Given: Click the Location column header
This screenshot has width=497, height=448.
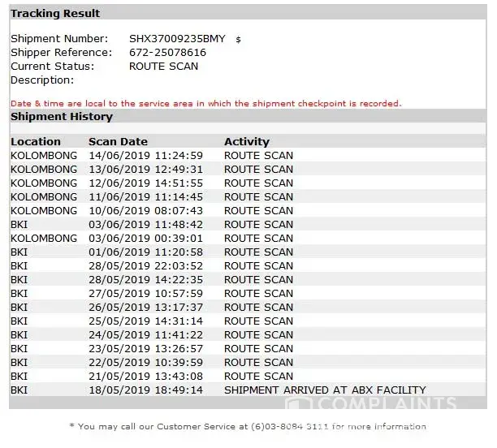Looking at the screenshot, I should [x=35, y=141].
